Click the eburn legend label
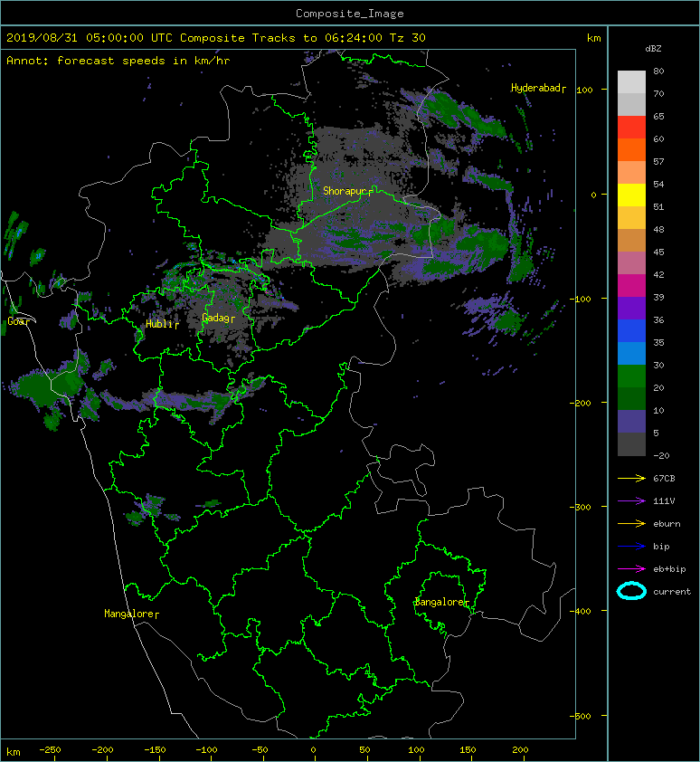 coord(667,523)
